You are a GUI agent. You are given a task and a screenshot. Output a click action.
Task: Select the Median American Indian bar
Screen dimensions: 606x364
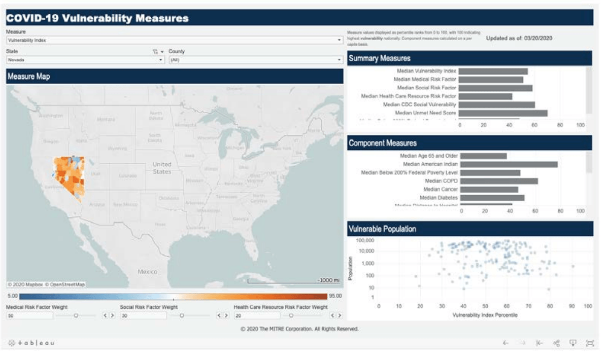(x=509, y=164)
